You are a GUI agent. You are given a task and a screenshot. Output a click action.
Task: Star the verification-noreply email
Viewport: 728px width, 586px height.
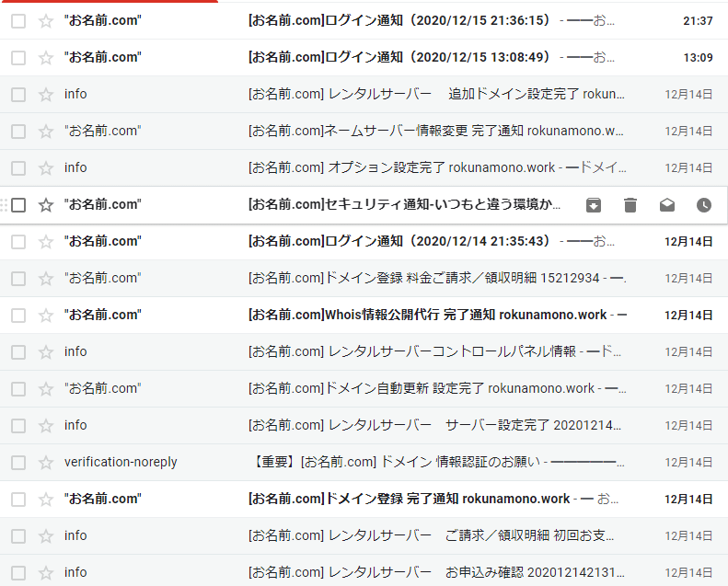pos(45,463)
